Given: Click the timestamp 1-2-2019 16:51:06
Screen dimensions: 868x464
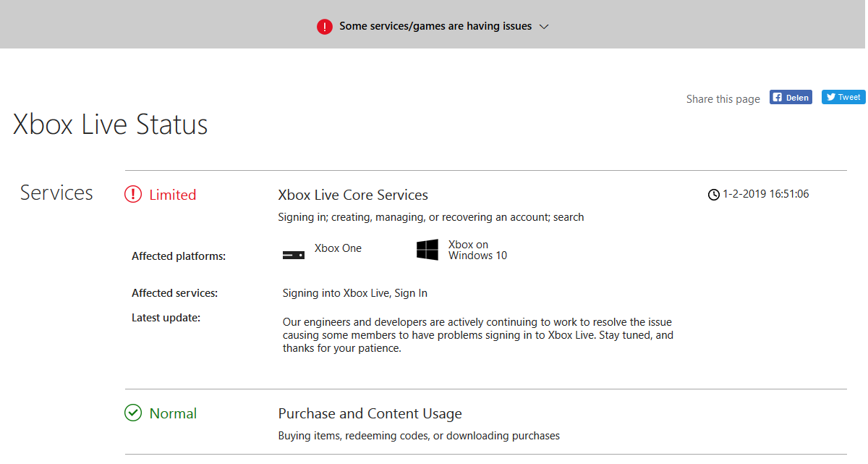Looking at the screenshot, I should tap(766, 194).
